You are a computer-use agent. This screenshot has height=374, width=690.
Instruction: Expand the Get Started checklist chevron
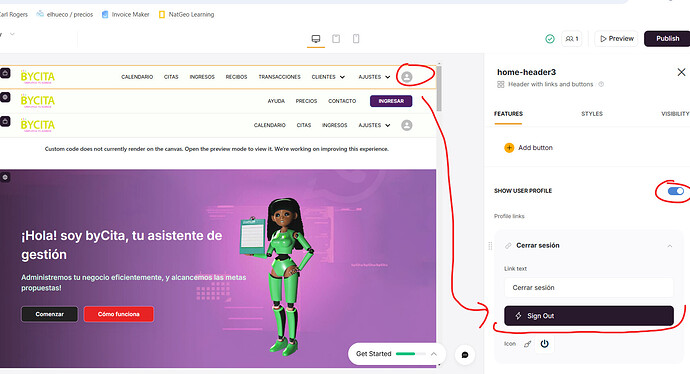coord(433,354)
